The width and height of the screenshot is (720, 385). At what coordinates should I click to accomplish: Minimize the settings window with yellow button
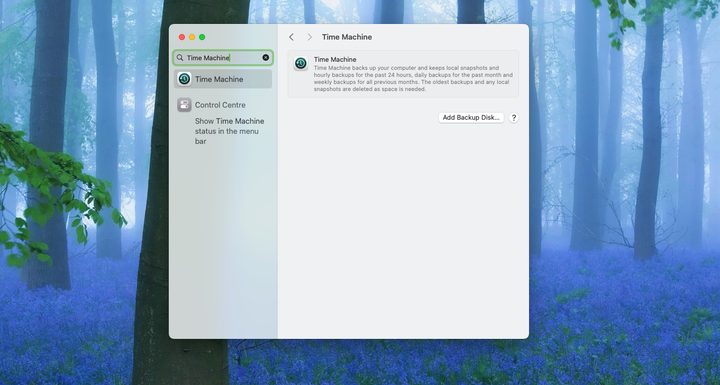192,37
